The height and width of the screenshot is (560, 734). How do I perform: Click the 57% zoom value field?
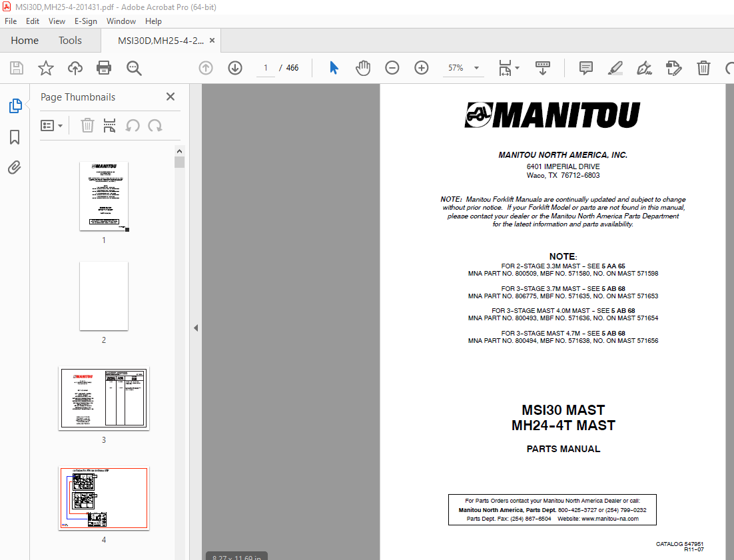456,68
